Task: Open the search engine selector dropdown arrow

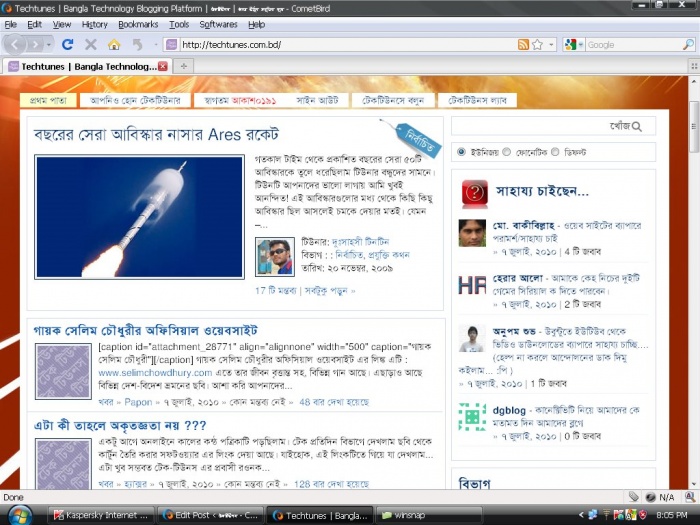Action: (x=580, y=44)
